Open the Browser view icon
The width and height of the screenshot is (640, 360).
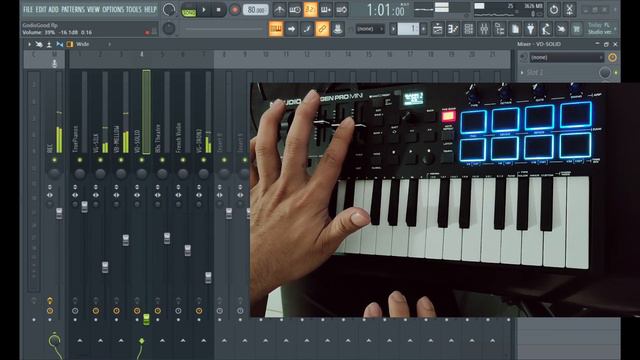tap(499, 29)
